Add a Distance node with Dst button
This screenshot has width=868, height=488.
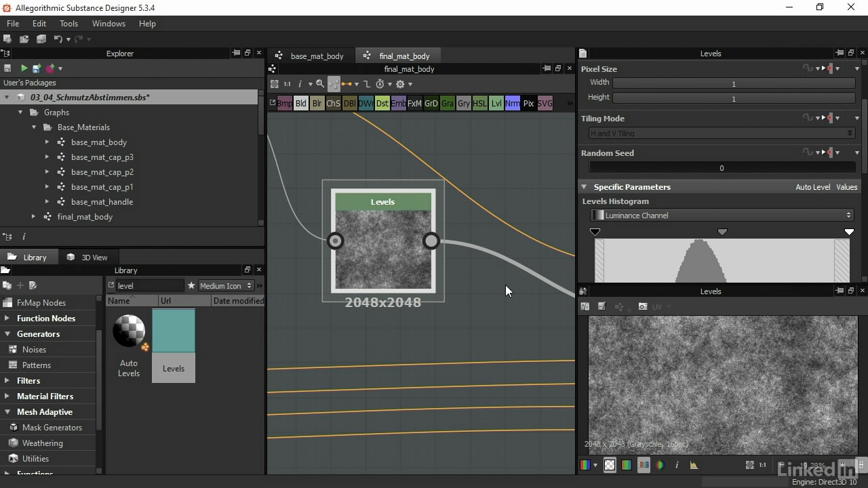coord(382,104)
